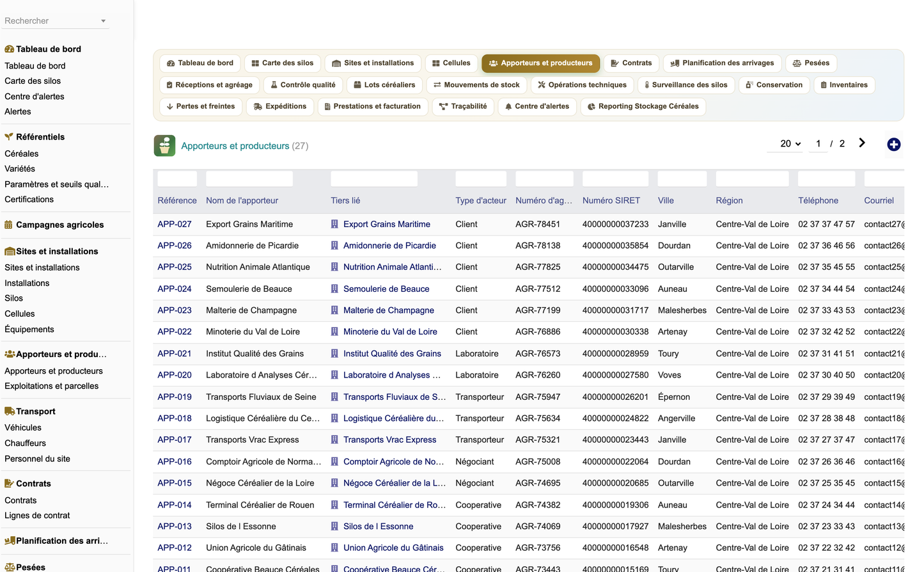Open tiers icon for Silos de l Essonne
924x572 pixels.
(334, 527)
